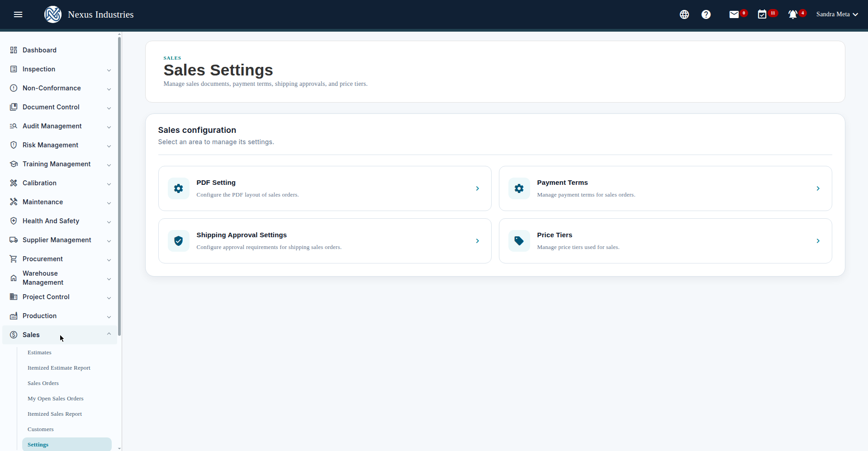
Task: Open the help question mark icon
Action: tap(706, 14)
